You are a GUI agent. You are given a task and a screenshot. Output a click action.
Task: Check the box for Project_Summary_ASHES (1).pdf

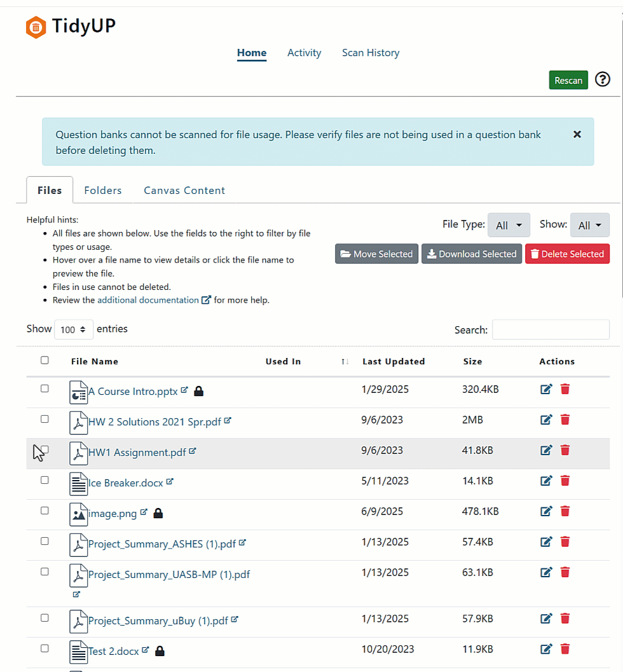point(44,541)
